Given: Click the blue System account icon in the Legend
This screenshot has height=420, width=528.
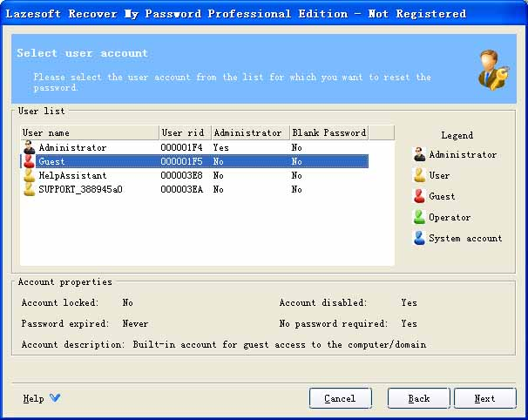Looking at the screenshot, I should point(419,238).
